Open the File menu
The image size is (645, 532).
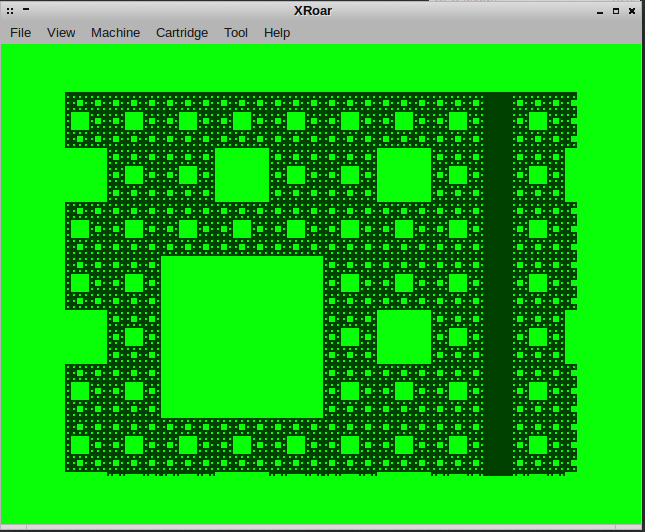tap(20, 32)
